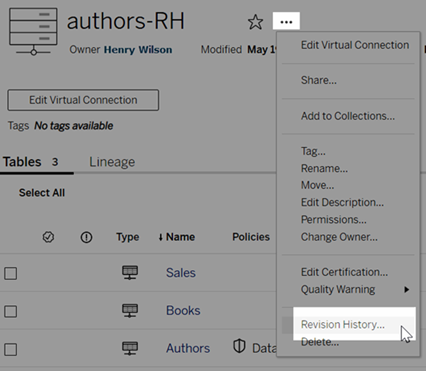The height and width of the screenshot is (371, 426).
Task: Click the virtual connection icon beside authors-RH
Action: 33,32
